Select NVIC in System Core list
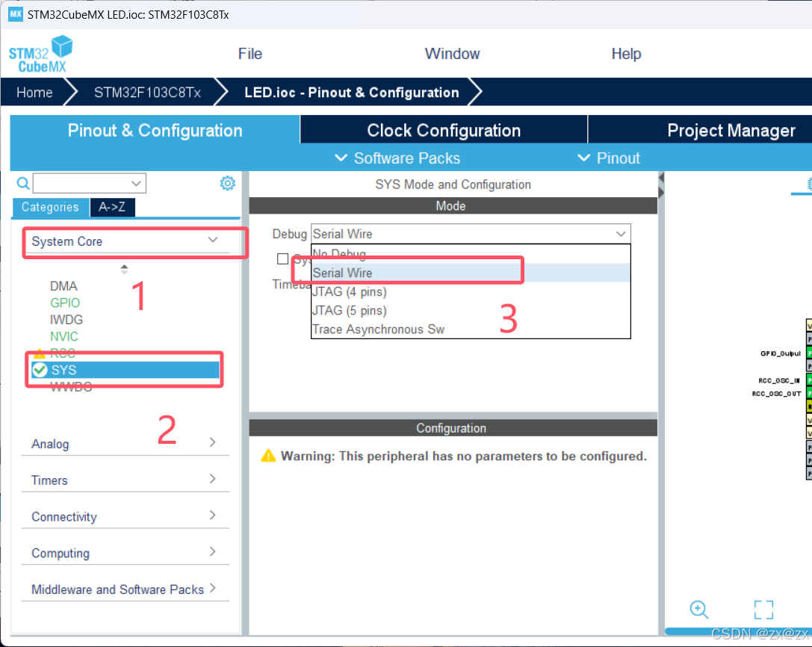The width and height of the screenshot is (812, 647). (x=64, y=336)
